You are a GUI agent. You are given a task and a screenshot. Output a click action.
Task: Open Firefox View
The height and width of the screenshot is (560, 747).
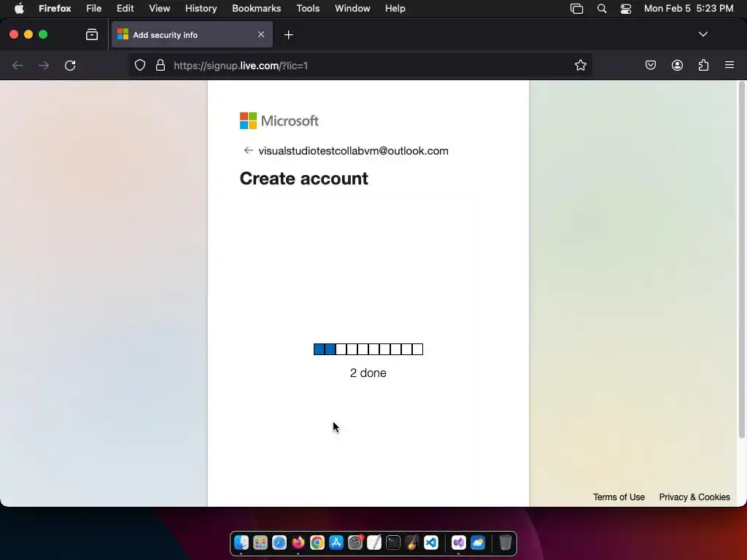[x=92, y=35]
